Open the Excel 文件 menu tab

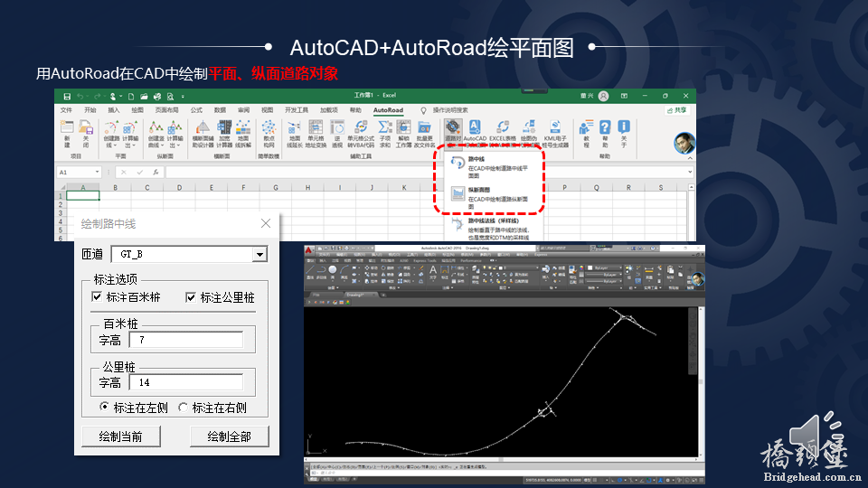66,110
